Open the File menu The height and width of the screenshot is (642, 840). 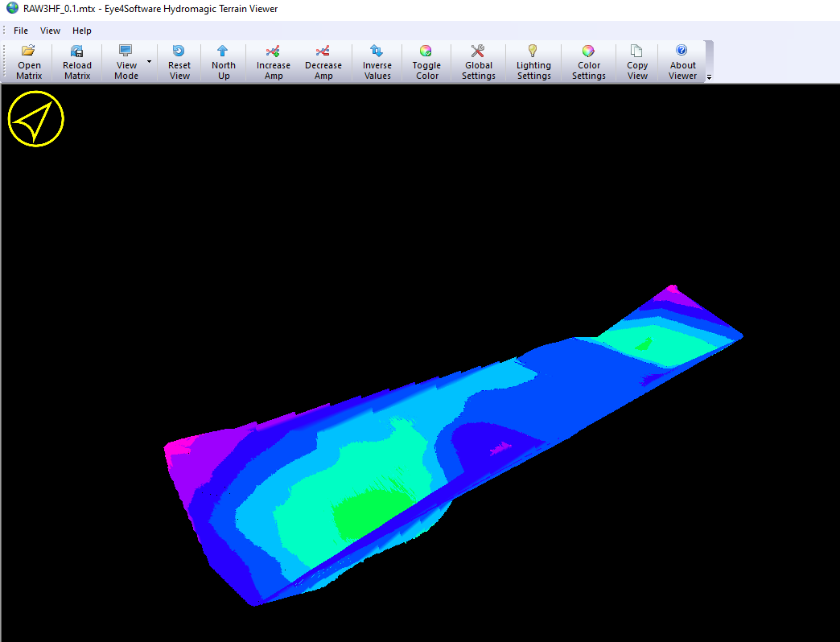click(21, 31)
